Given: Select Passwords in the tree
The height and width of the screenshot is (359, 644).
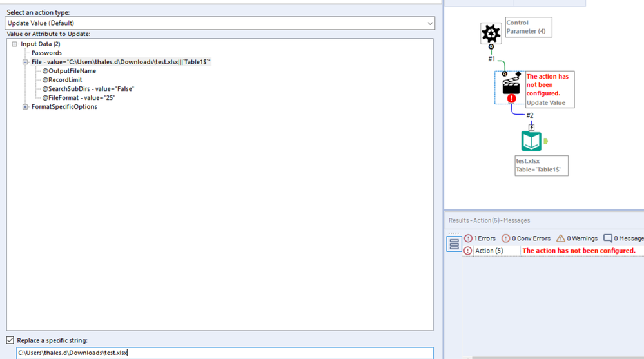Looking at the screenshot, I should pos(46,53).
